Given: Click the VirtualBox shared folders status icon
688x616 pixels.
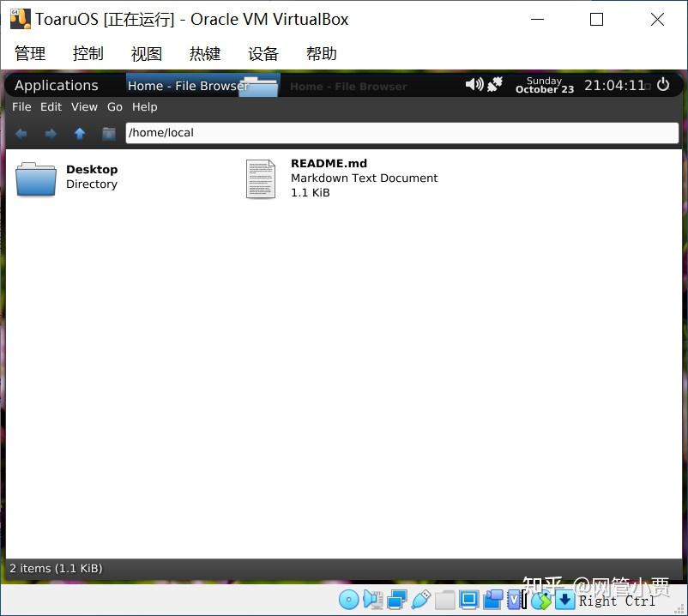Looking at the screenshot, I should click(x=444, y=600).
